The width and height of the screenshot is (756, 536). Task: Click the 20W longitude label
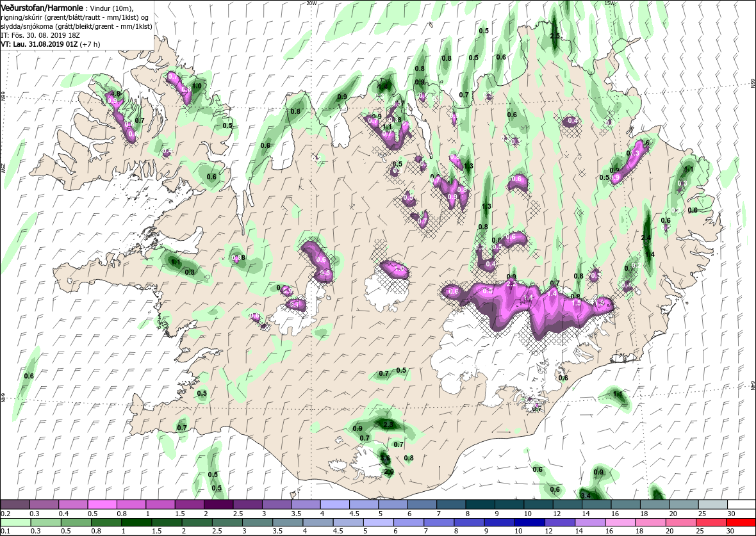(x=311, y=3)
